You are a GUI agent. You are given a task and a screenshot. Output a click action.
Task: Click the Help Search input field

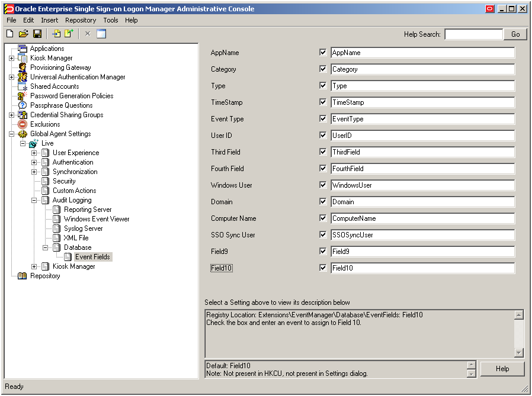pos(473,34)
